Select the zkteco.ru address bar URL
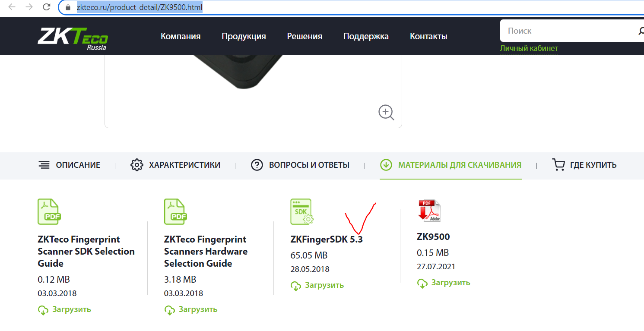Image resolution: width=644 pixels, height=331 pixels. tap(140, 7)
